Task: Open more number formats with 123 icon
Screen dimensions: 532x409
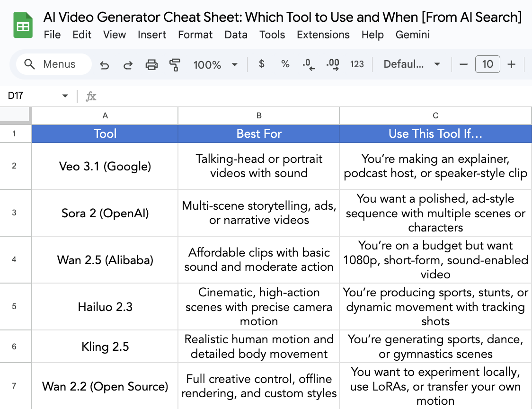Action: 357,64
